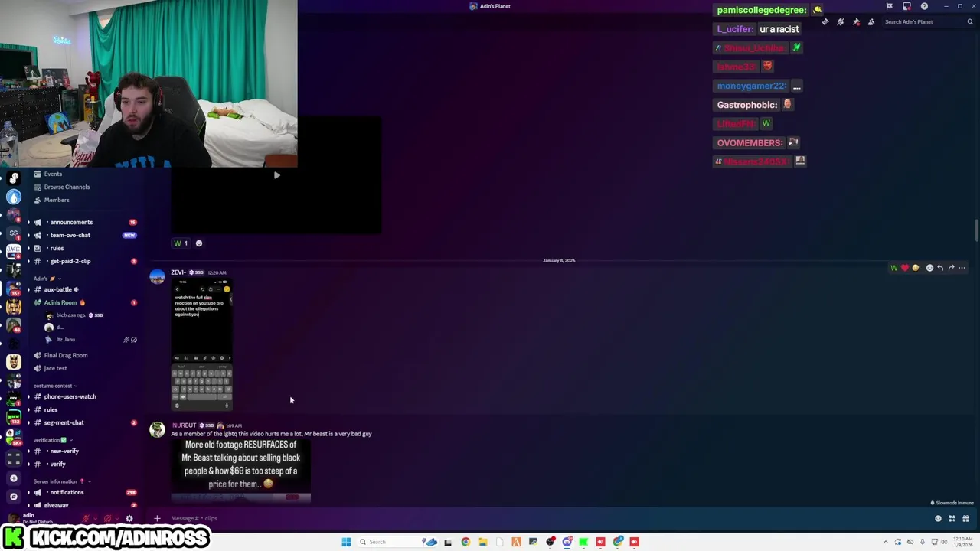Search Adin's Planet field
The image size is (980, 551).
tap(928, 21)
